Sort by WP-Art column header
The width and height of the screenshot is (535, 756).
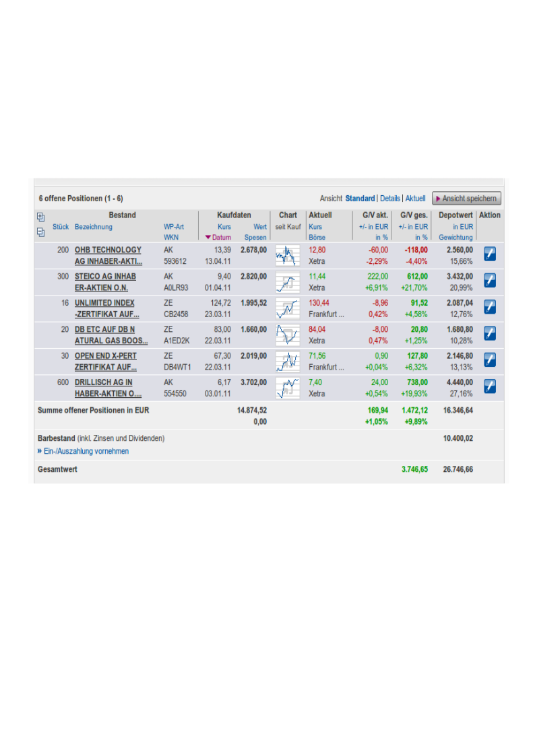click(x=174, y=227)
